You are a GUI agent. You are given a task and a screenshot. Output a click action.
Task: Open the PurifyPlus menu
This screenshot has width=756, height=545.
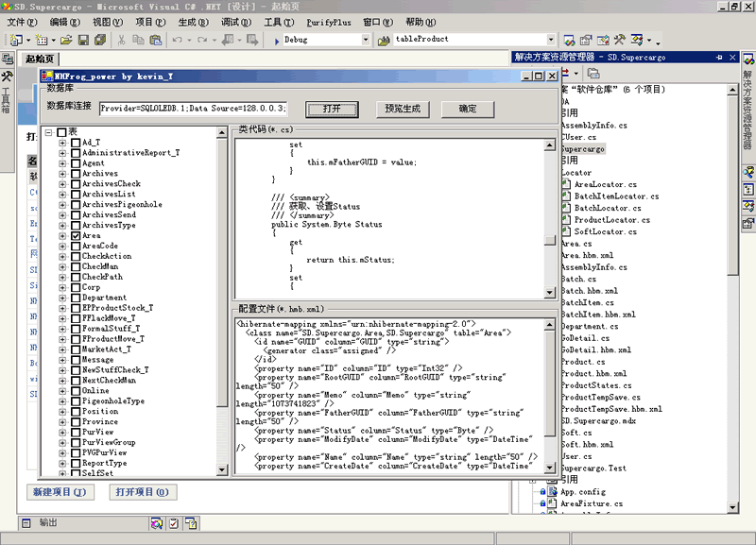(x=329, y=22)
